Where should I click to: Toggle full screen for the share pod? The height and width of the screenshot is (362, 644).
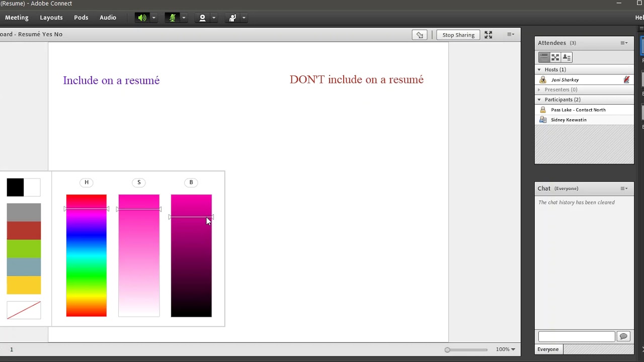click(x=488, y=35)
